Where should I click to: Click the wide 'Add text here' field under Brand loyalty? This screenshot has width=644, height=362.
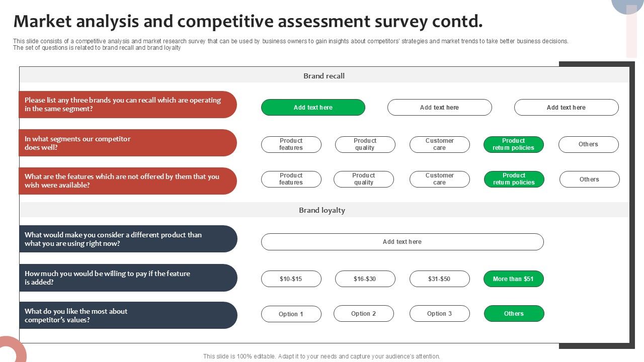(x=402, y=242)
